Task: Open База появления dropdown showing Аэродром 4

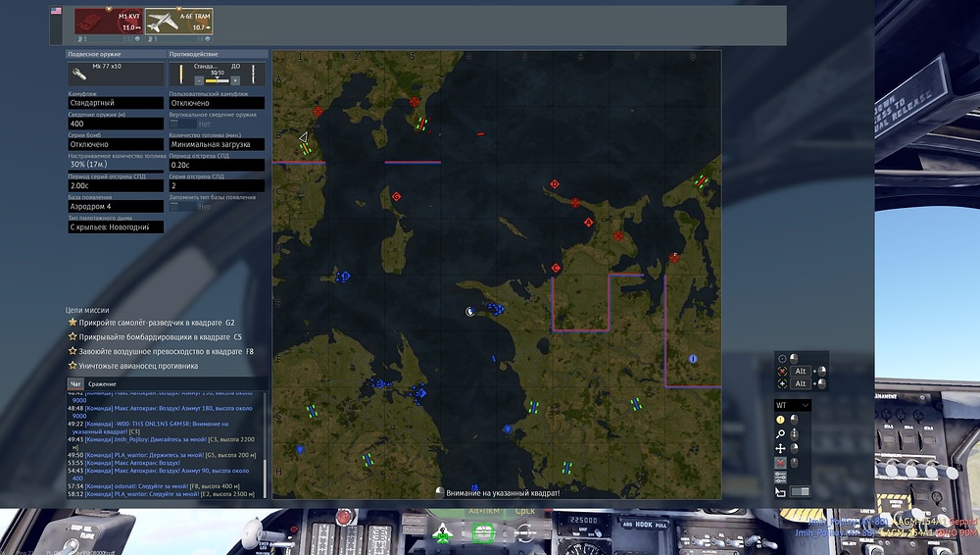Action: 116,207
